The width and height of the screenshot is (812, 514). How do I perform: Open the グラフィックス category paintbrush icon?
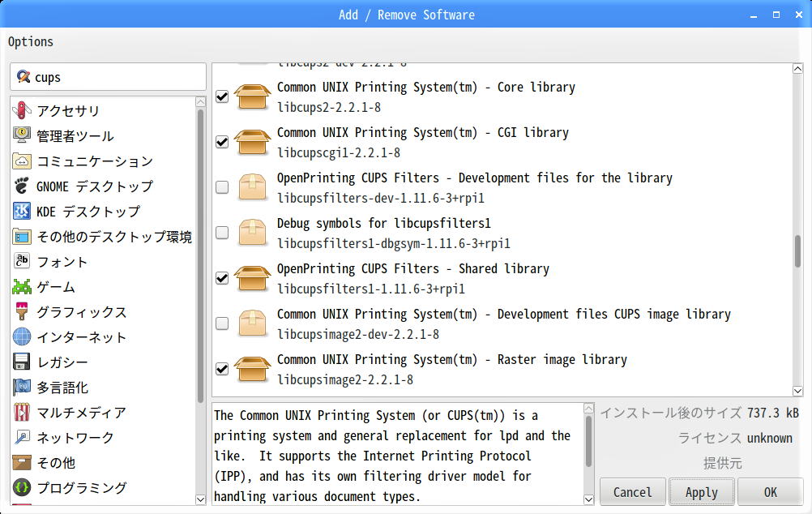tap(22, 311)
